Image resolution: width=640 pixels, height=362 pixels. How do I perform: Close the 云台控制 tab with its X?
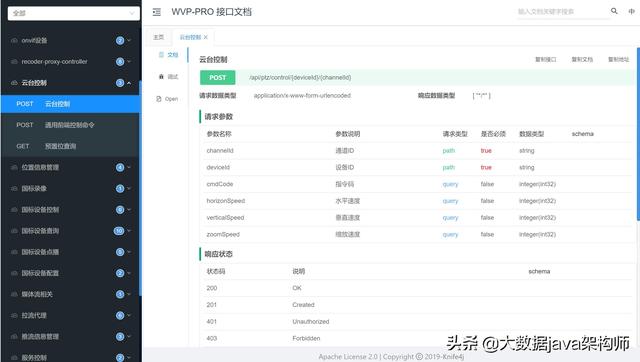[x=206, y=37]
